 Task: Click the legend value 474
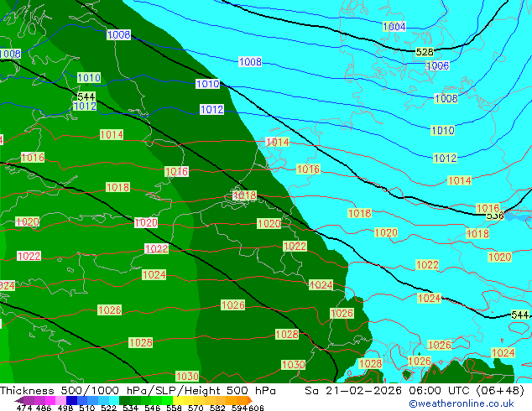[x=24, y=408]
